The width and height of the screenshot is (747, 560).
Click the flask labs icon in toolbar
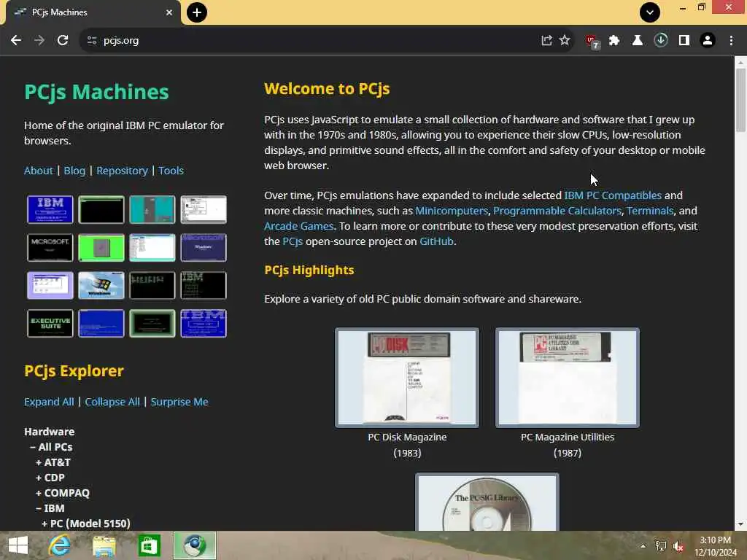638,41
